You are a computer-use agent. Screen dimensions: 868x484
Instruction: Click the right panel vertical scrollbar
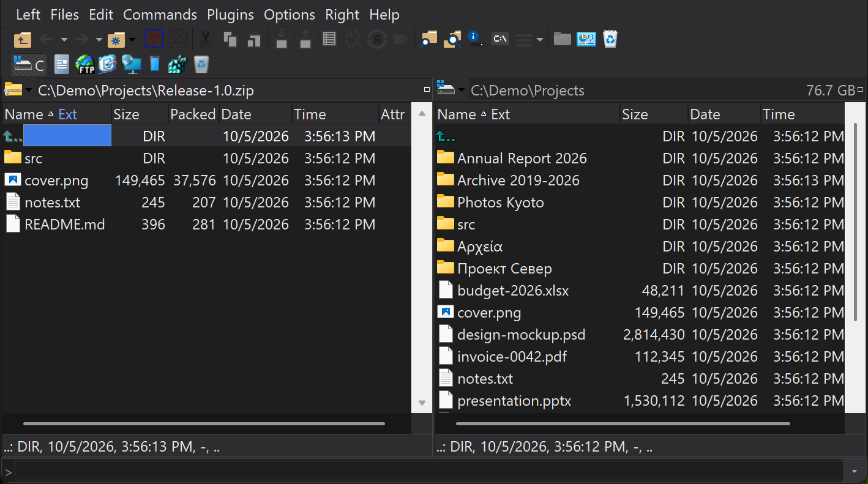pyautogui.click(x=855, y=222)
